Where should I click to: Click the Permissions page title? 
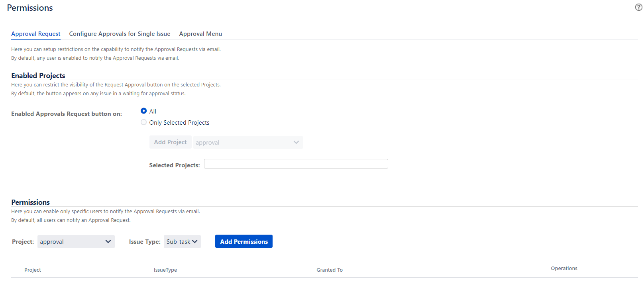(x=30, y=8)
